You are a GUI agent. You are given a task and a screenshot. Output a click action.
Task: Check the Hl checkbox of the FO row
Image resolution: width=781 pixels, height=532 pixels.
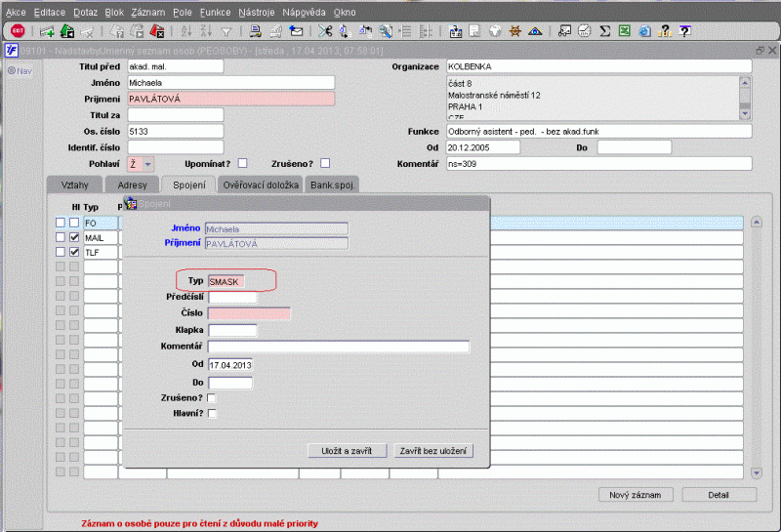[74, 223]
